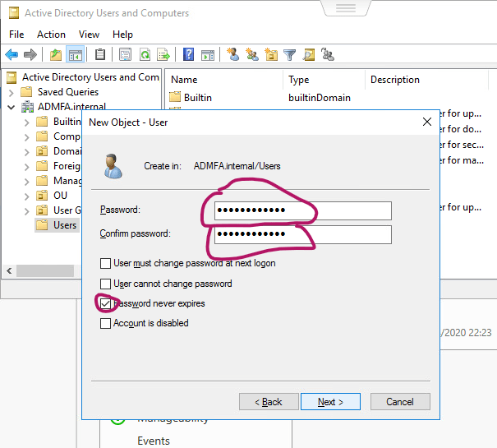Click the Create new user toolbar icon
This screenshot has height=448, width=497.
pyautogui.click(x=233, y=55)
